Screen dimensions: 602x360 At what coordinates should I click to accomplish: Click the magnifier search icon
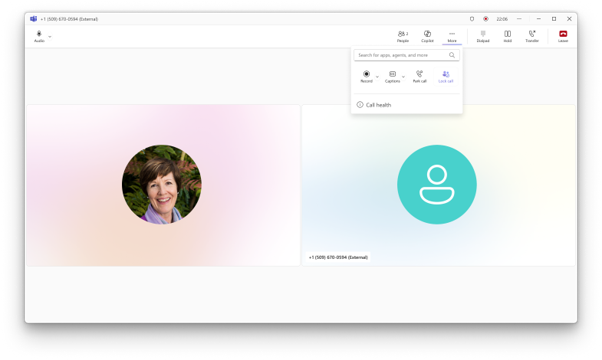coord(452,55)
